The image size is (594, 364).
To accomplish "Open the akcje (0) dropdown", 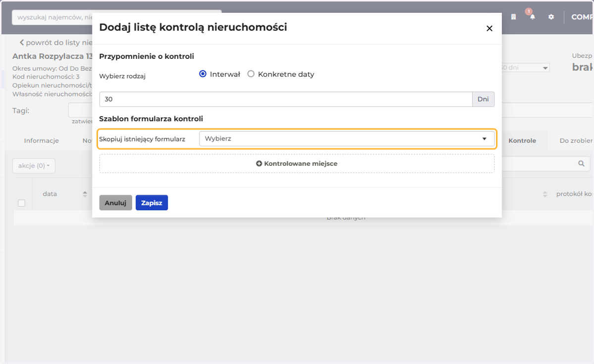I will point(34,166).
